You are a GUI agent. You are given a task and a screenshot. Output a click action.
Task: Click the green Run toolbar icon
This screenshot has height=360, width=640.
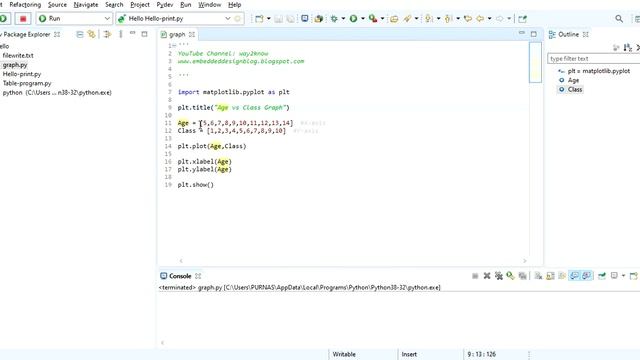[353, 18]
